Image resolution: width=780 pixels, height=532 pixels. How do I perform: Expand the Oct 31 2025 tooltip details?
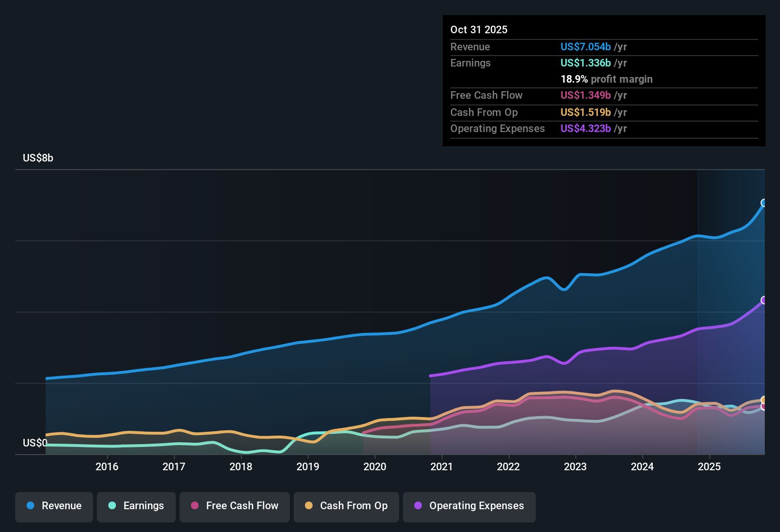point(479,29)
